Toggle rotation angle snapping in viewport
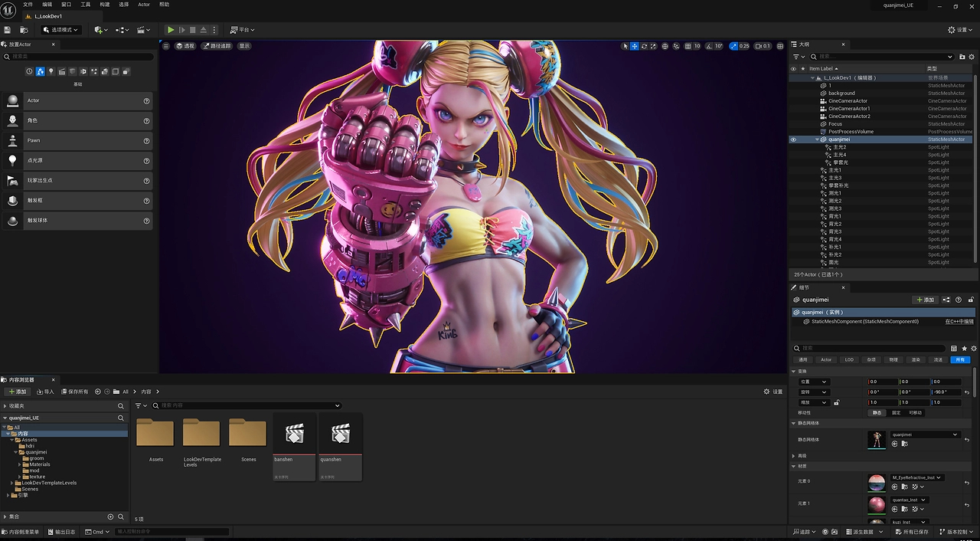 [709, 46]
